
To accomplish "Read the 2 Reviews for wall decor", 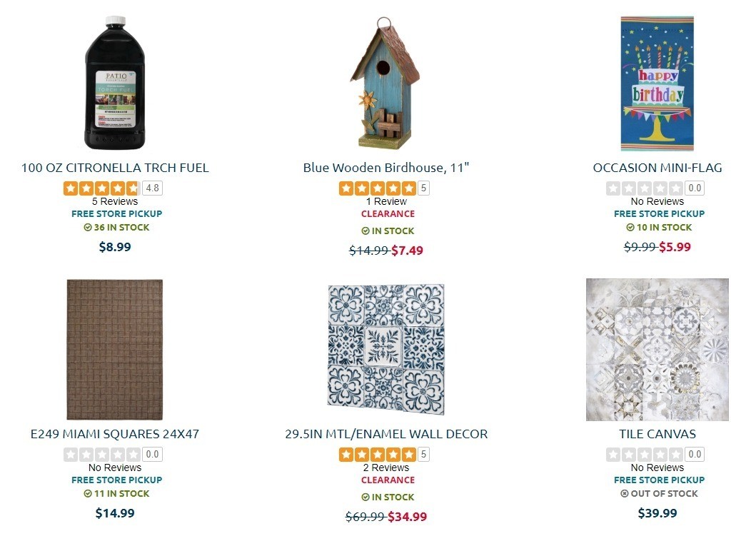I will tap(385, 467).
